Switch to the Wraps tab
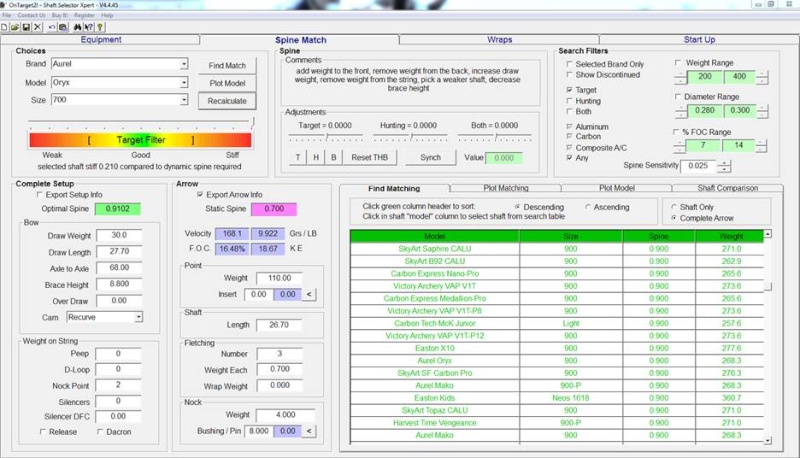The height and width of the screenshot is (458, 800). 499,39
